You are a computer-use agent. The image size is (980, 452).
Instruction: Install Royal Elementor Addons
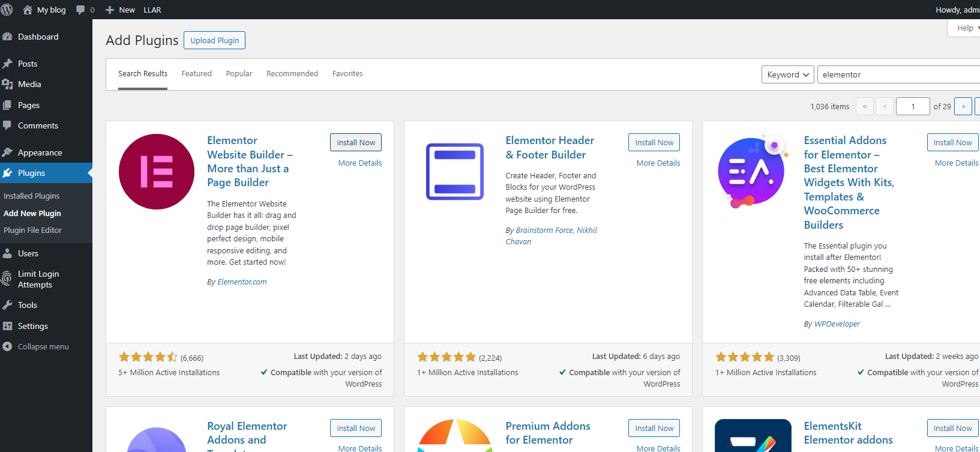click(x=356, y=428)
